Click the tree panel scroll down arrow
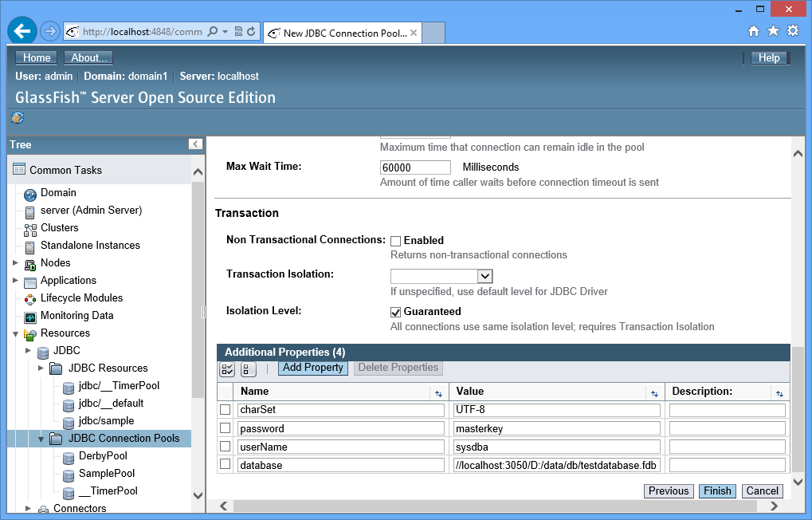 coord(198,495)
